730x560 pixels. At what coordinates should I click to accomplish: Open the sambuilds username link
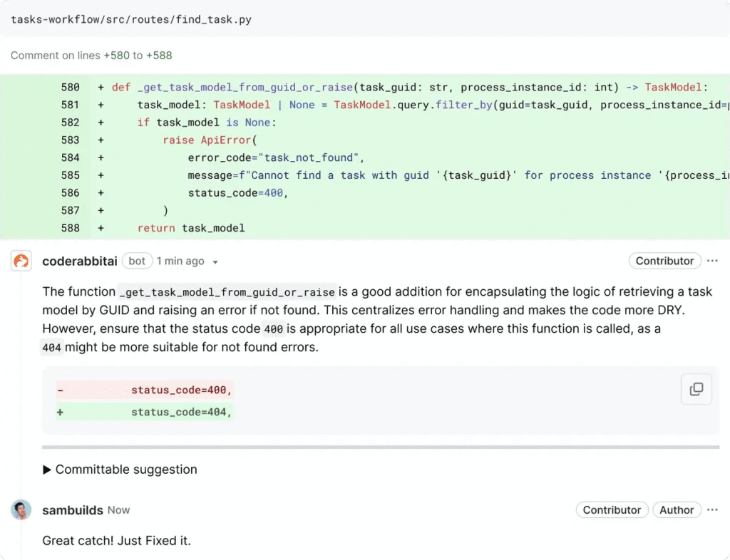(x=73, y=510)
